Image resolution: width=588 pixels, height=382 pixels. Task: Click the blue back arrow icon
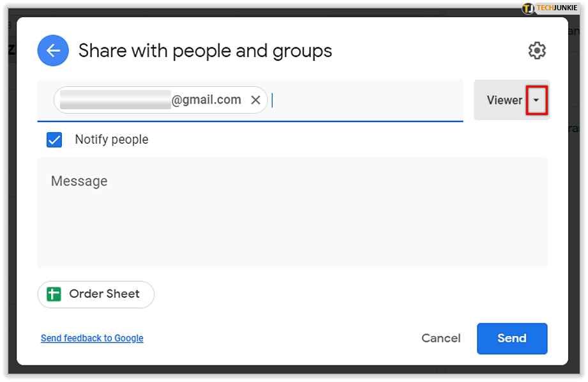click(53, 50)
